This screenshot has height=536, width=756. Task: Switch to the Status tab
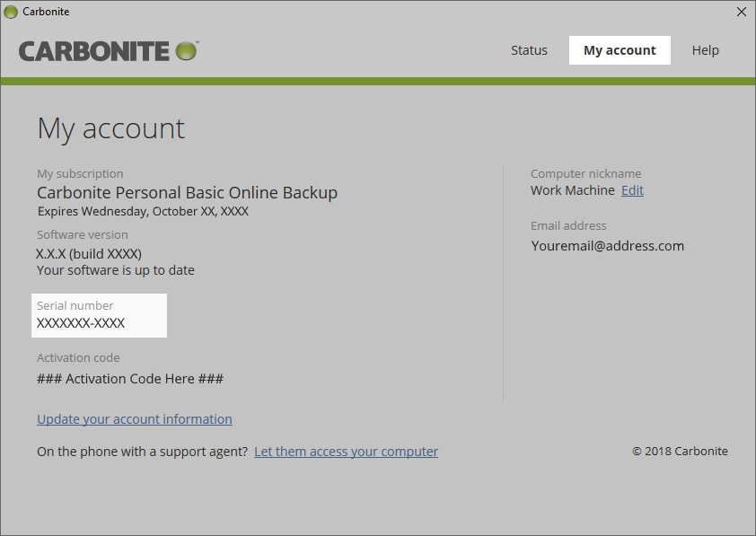point(529,50)
